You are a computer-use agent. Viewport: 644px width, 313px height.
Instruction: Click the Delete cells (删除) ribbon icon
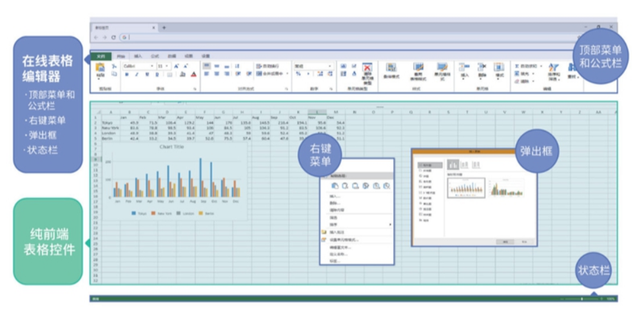coord(482,71)
